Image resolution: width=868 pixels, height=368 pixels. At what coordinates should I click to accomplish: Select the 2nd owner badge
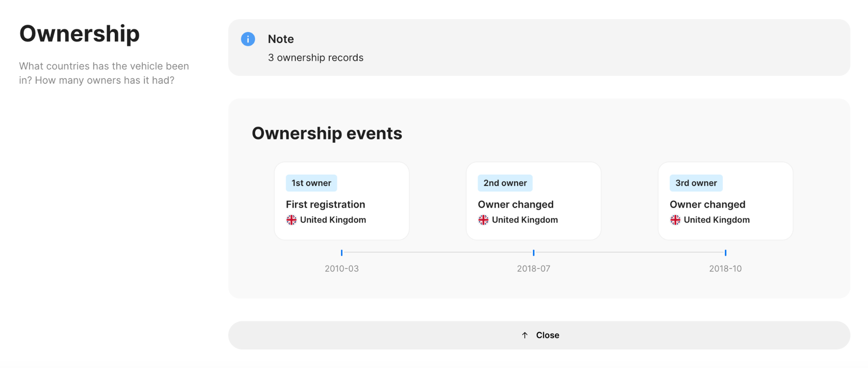point(505,183)
